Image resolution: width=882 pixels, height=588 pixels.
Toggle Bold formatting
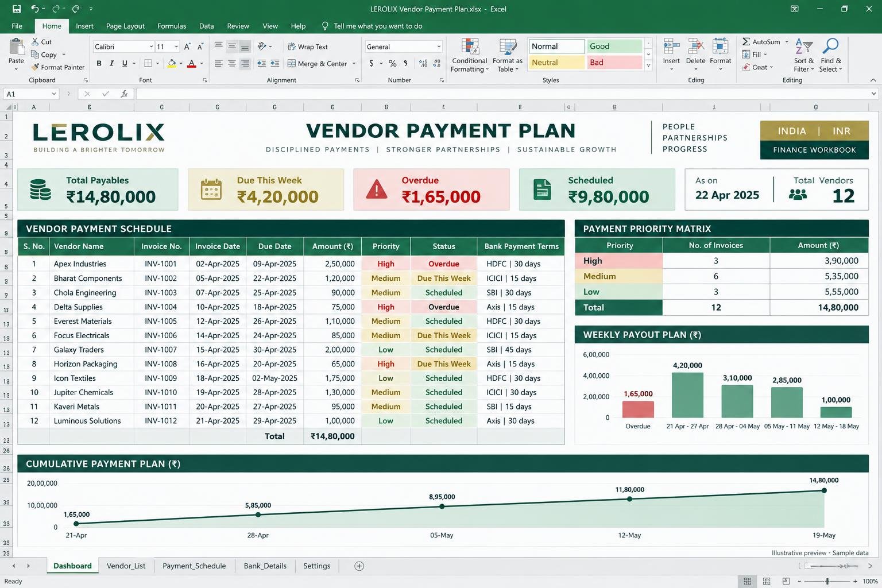(99, 63)
